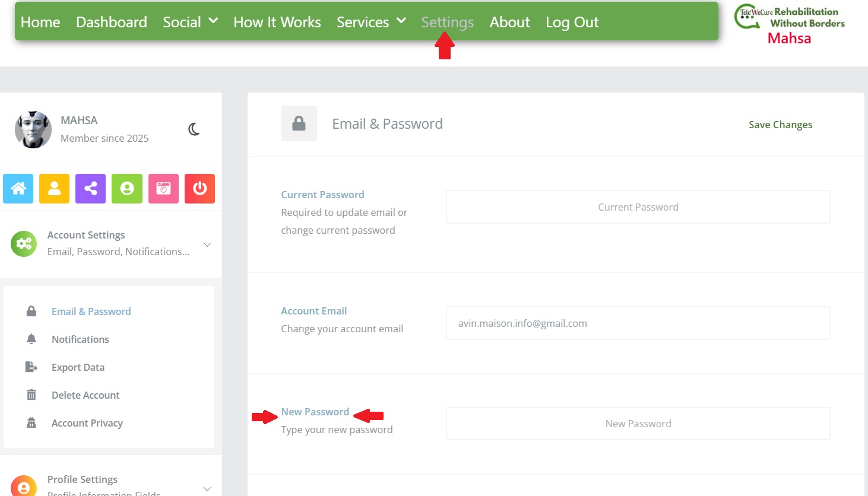Click the 'Change your account email' hint text
This screenshot has height=496, width=868.
pyautogui.click(x=342, y=329)
